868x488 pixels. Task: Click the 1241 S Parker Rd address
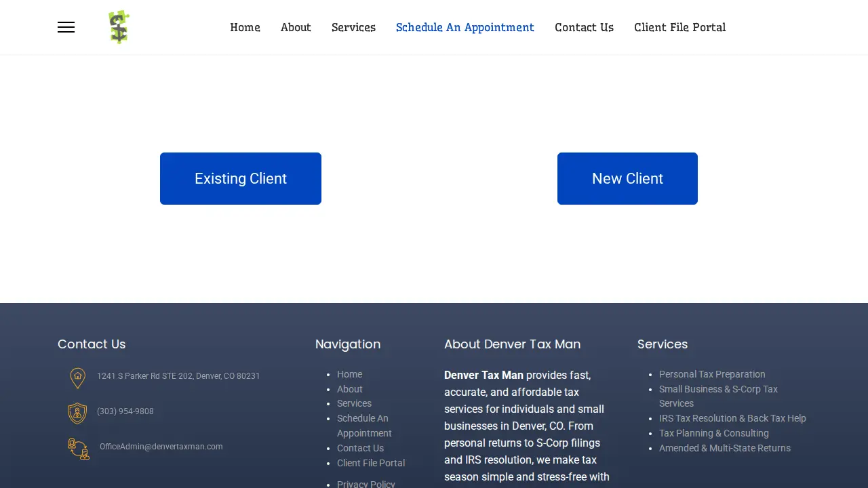click(178, 376)
